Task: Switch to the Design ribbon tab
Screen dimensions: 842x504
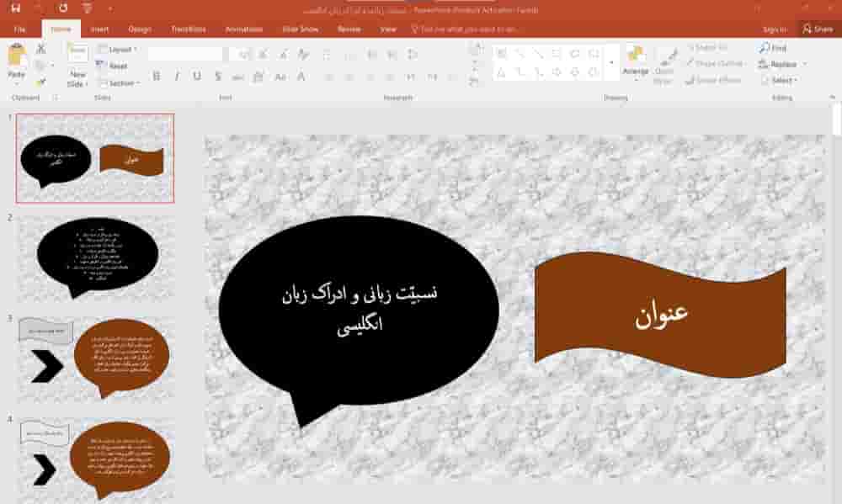Action: click(140, 28)
